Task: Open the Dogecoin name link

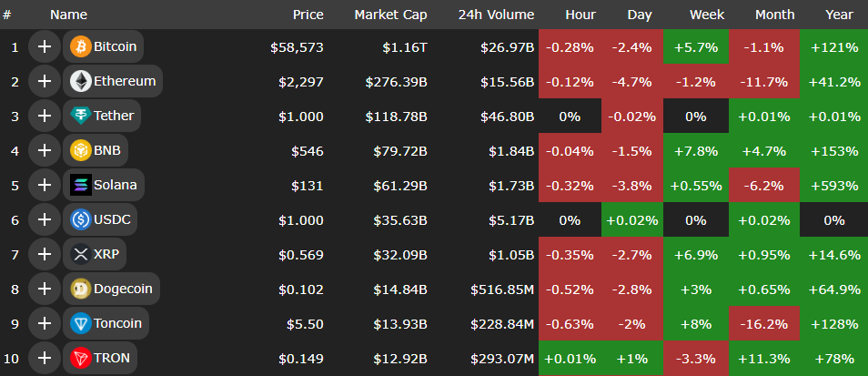Action: (123, 290)
